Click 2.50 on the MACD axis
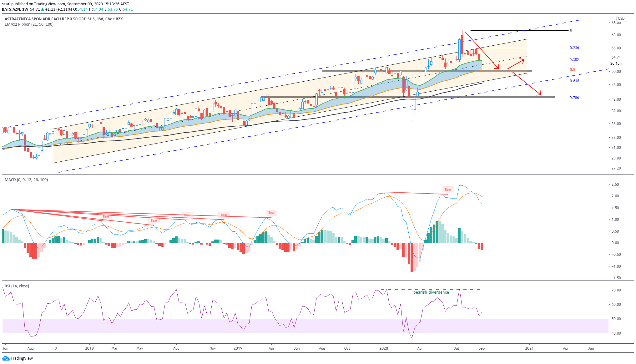The height and width of the screenshot is (364, 636). coord(615,185)
